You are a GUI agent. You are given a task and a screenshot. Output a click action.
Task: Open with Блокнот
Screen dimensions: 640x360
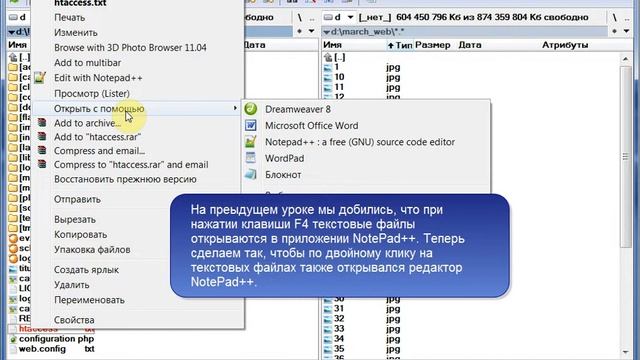click(x=283, y=175)
